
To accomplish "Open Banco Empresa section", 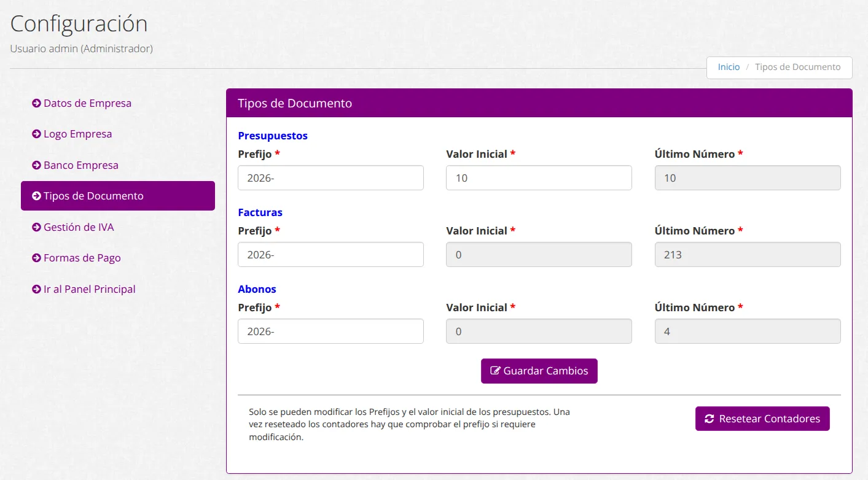I will click(118, 165).
